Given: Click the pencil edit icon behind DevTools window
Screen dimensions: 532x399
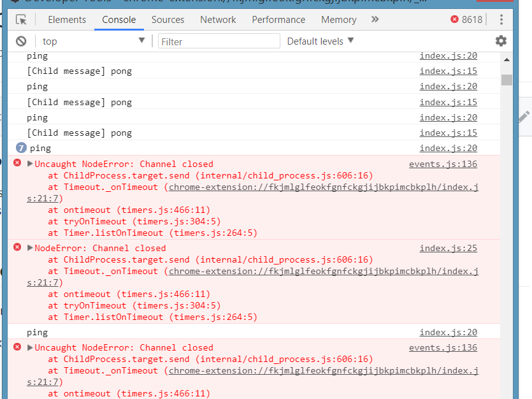Looking at the screenshot, I should pos(524,117).
